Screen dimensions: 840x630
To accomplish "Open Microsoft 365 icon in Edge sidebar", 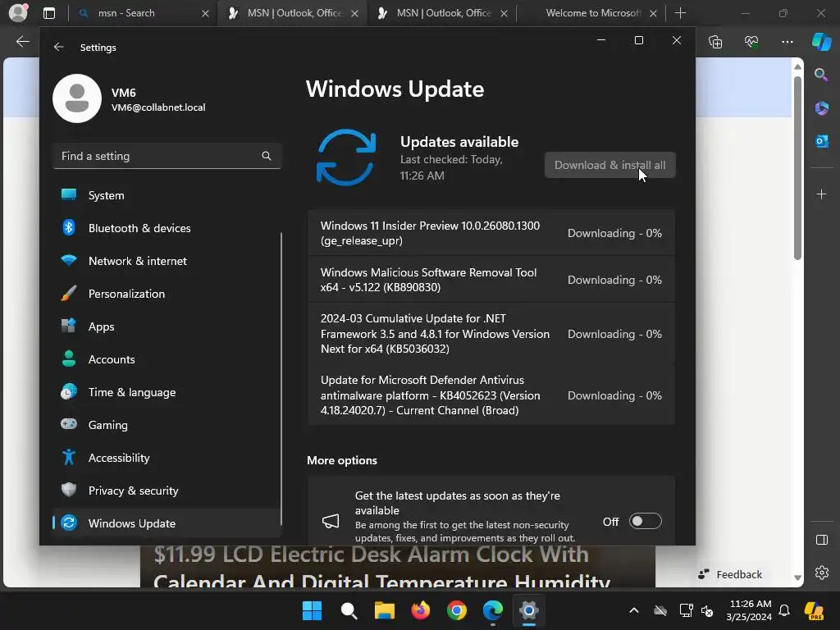I will 821,108.
